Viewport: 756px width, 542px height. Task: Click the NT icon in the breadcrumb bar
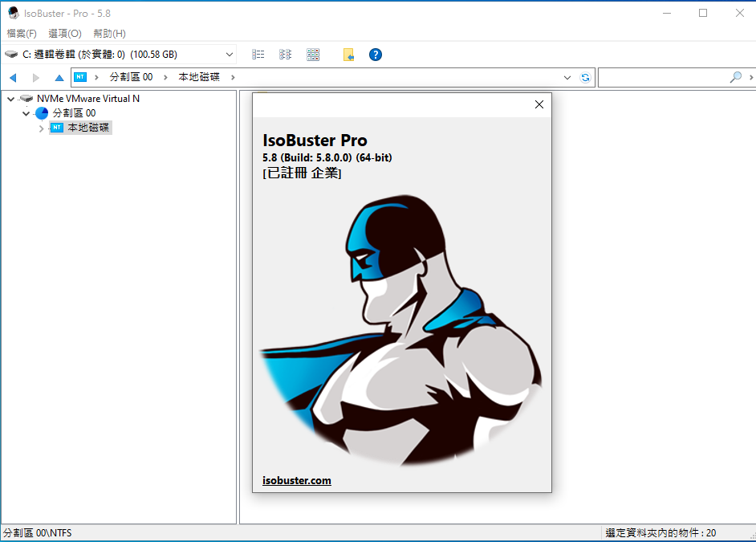pos(80,76)
